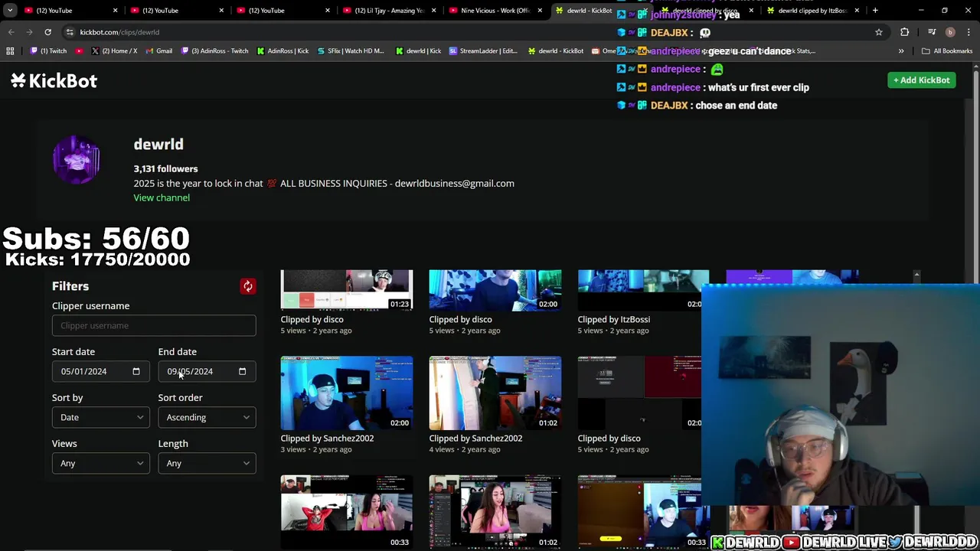980x551 pixels.
Task: Open the 02:00 clip by Sanchez2002
Action: click(346, 393)
